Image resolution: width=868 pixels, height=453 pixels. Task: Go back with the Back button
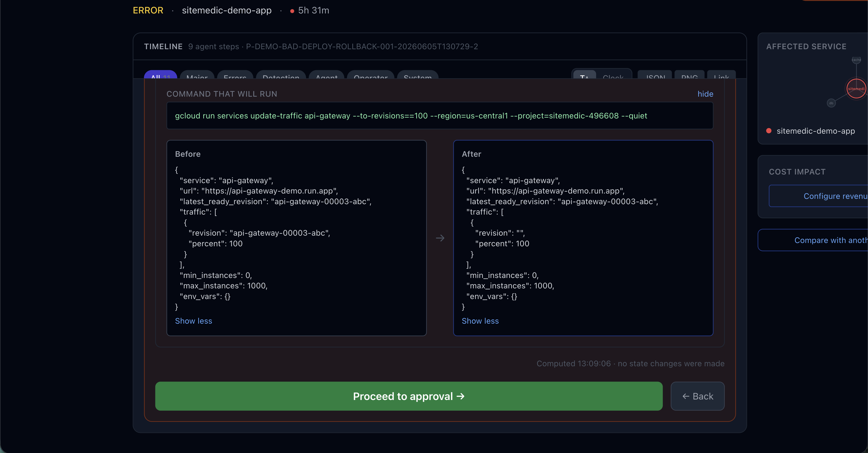(697, 396)
